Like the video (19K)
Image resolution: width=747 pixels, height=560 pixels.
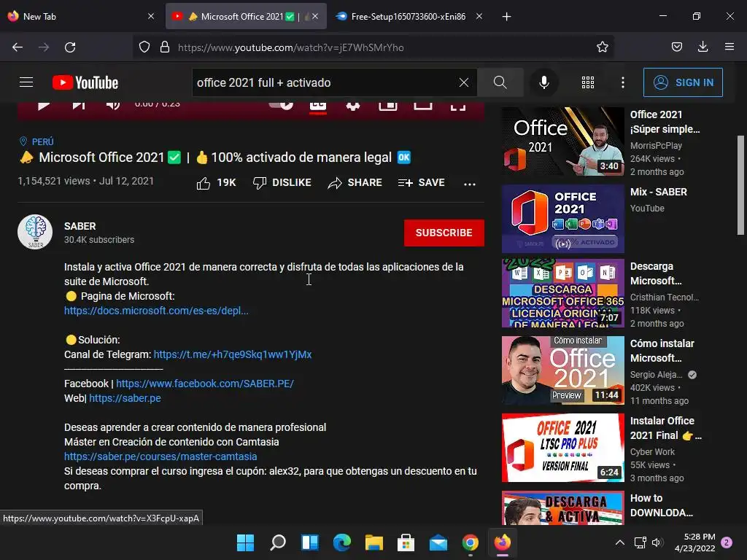pyautogui.click(x=216, y=183)
